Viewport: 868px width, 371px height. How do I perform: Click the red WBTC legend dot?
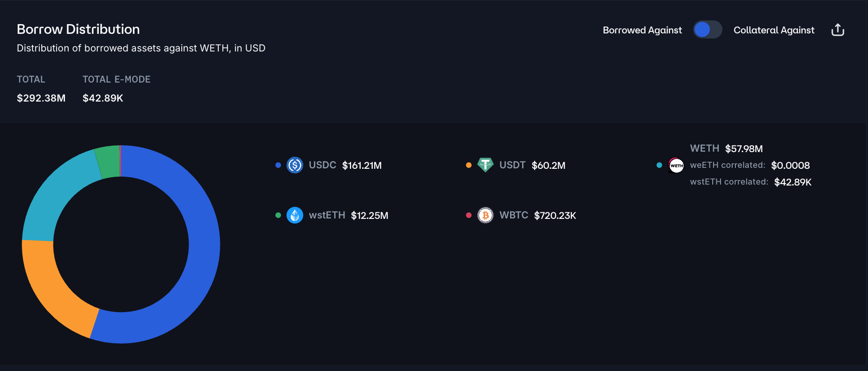[x=469, y=215]
